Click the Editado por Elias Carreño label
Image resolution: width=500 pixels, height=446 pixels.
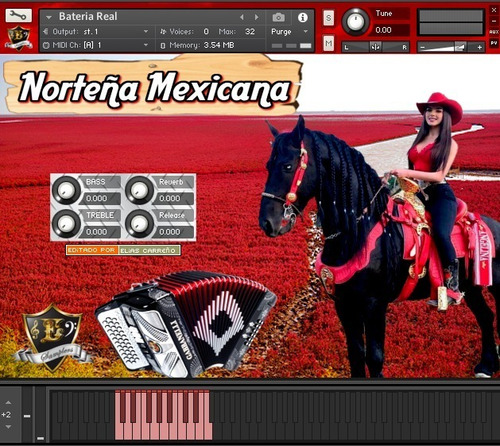(x=123, y=250)
